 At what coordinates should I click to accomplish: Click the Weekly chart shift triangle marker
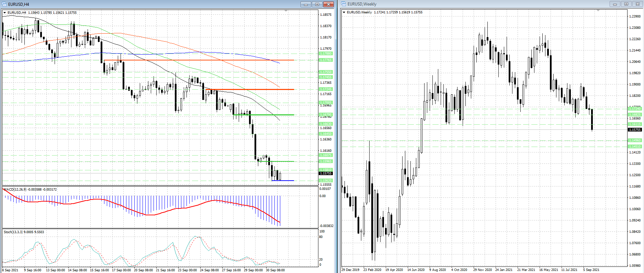(598, 11)
